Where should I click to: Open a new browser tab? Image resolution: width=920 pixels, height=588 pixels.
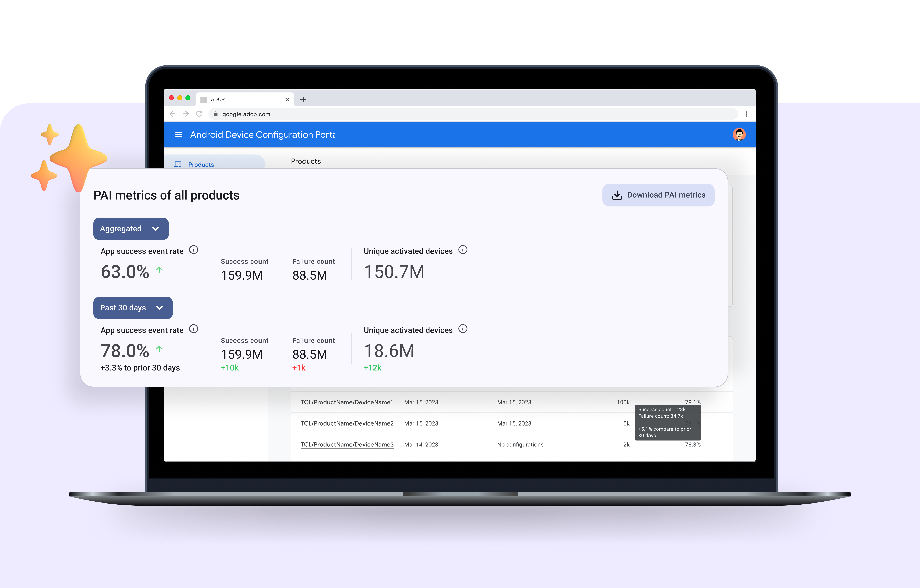pos(303,99)
